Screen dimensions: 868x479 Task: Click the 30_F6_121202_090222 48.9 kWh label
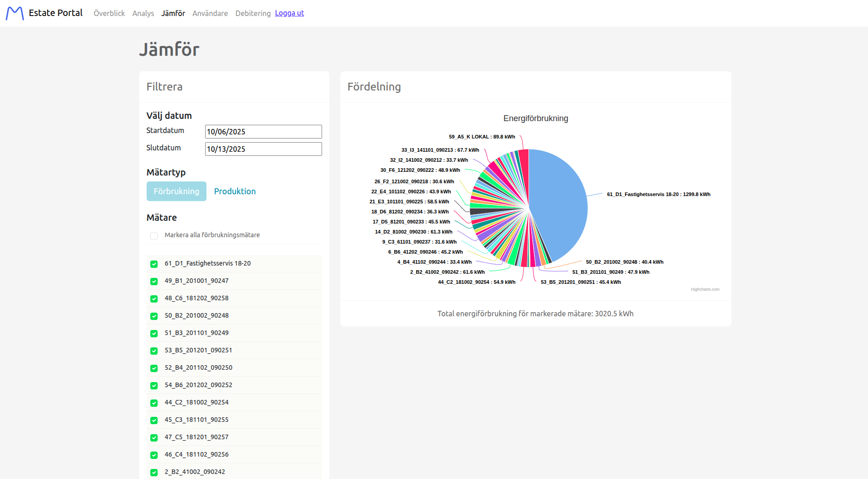[420, 170]
